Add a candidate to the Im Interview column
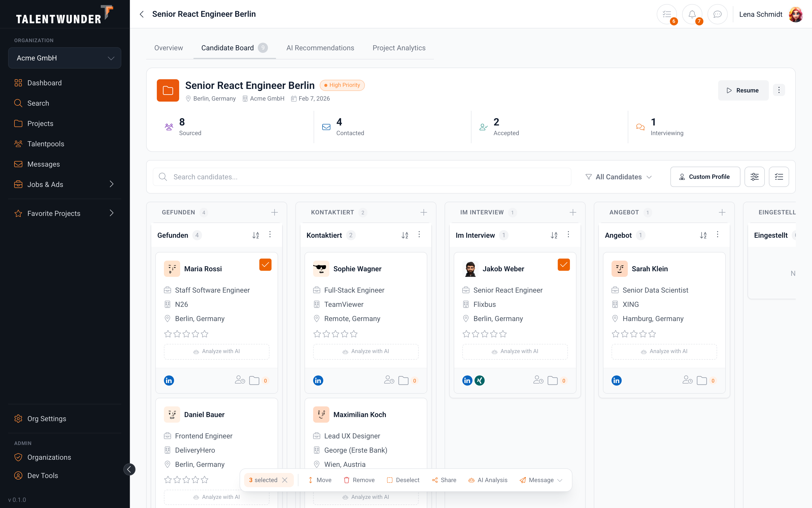The width and height of the screenshot is (812, 508). 573,212
